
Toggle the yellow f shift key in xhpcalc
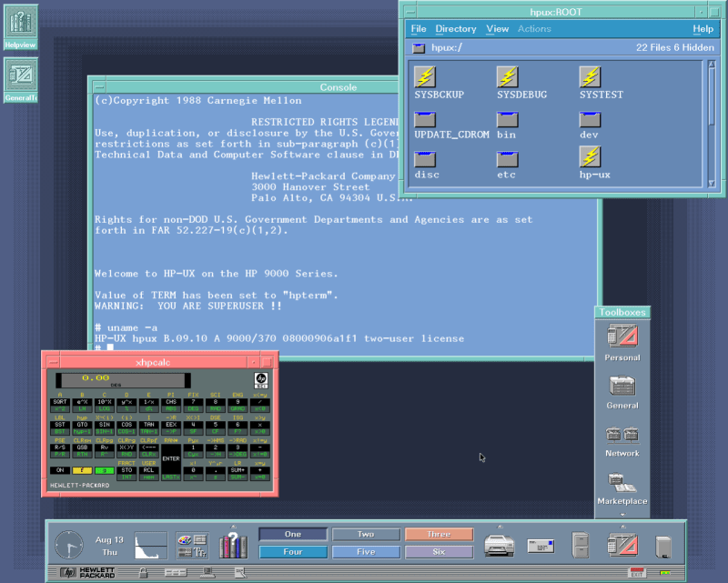[80, 470]
